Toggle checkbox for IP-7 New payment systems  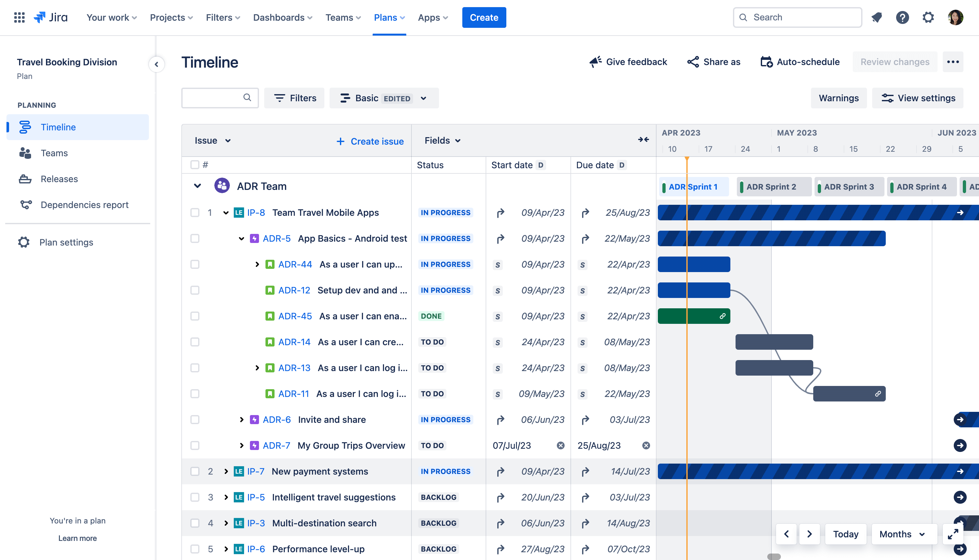tap(194, 471)
